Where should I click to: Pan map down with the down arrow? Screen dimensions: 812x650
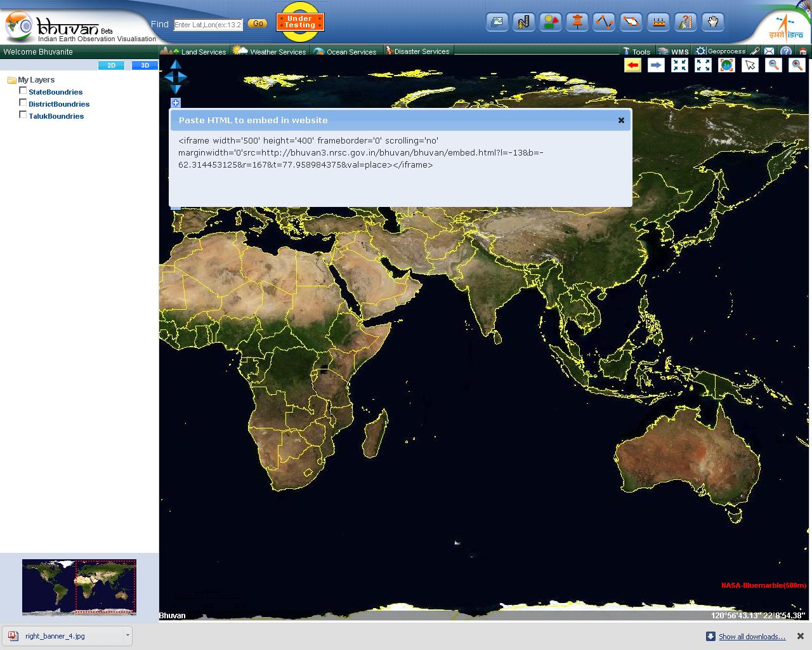click(x=176, y=90)
